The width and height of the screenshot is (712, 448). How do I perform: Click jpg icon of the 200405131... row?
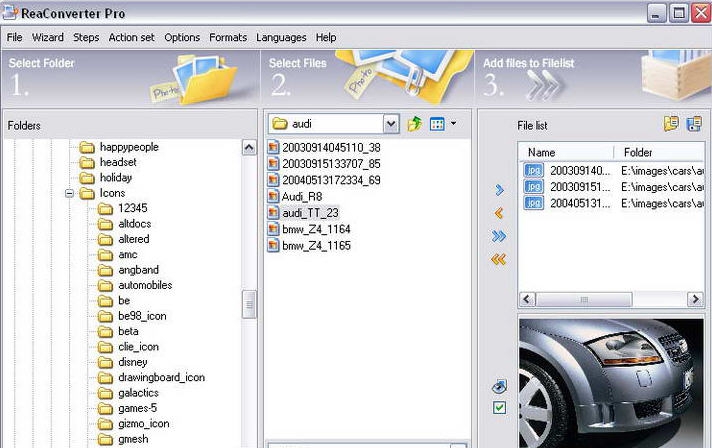(534, 203)
